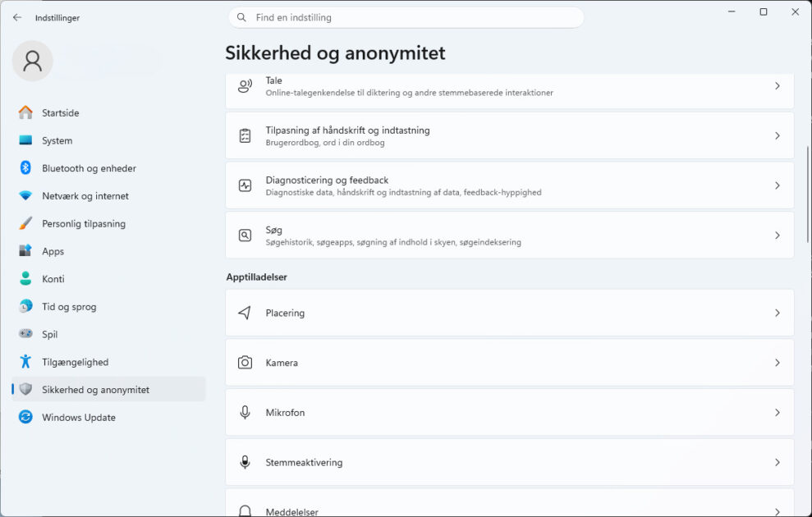Click the Mikrofon microphone icon
Screen dimensions: 812x517
(x=245, y=412)
